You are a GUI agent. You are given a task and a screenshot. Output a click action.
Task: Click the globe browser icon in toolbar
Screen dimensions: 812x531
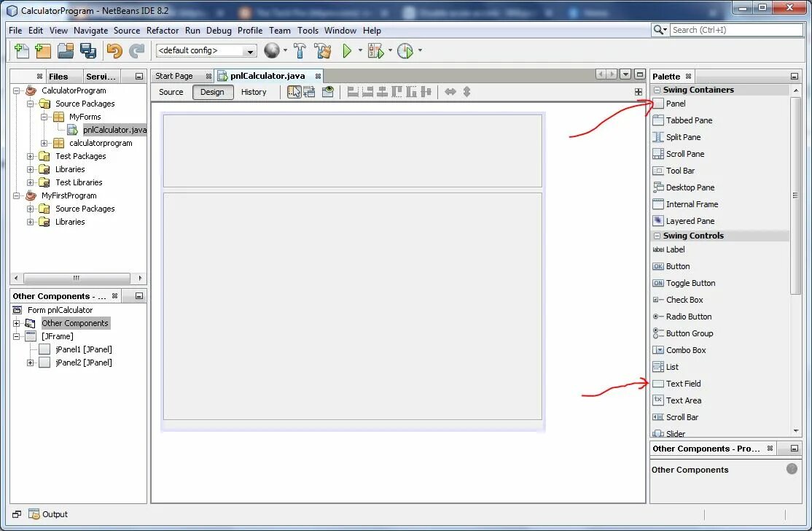point(271,50)
